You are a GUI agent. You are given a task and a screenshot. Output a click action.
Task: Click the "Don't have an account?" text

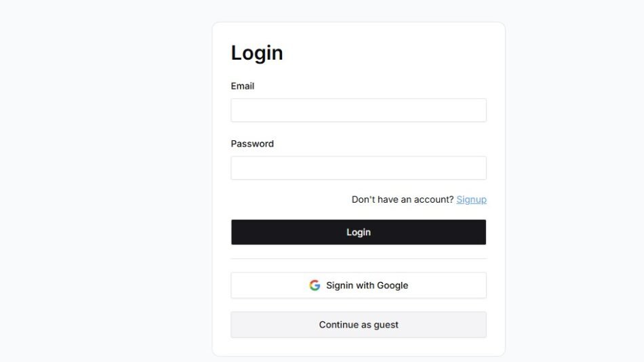(402, 199)
